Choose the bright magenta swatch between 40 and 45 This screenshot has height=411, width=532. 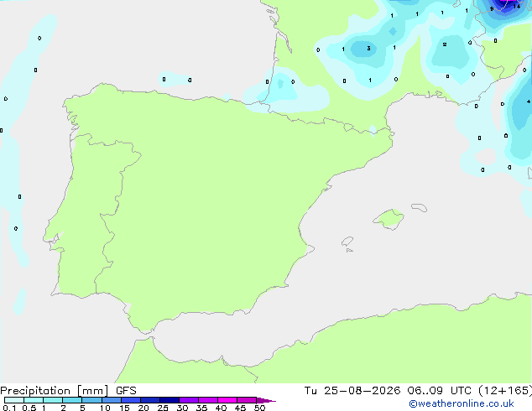(227, 400)
